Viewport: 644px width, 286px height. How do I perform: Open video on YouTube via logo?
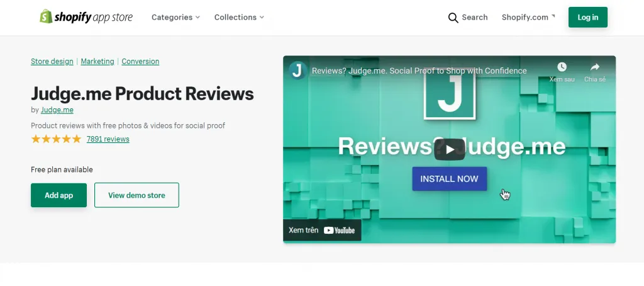tap(339, 231)
